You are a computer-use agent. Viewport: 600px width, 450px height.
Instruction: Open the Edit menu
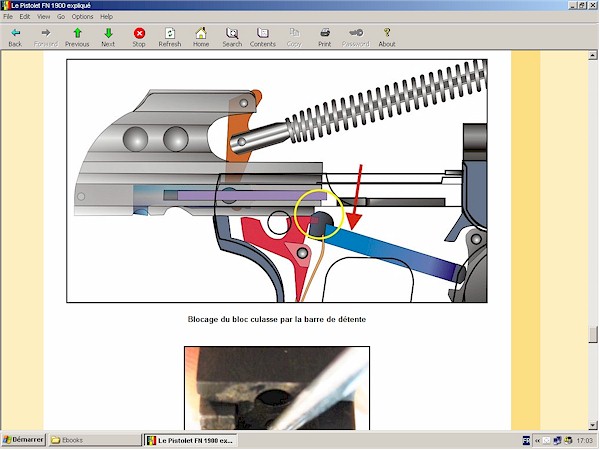24,16
